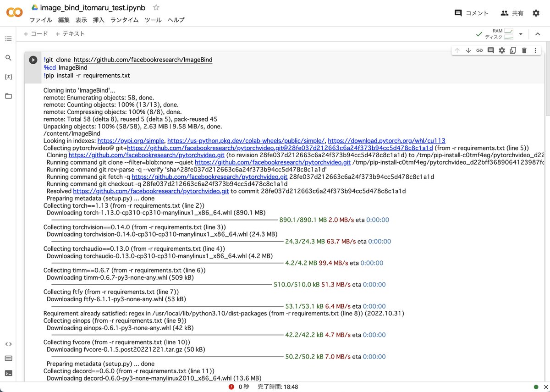Open the 挿入 menu

99,20
